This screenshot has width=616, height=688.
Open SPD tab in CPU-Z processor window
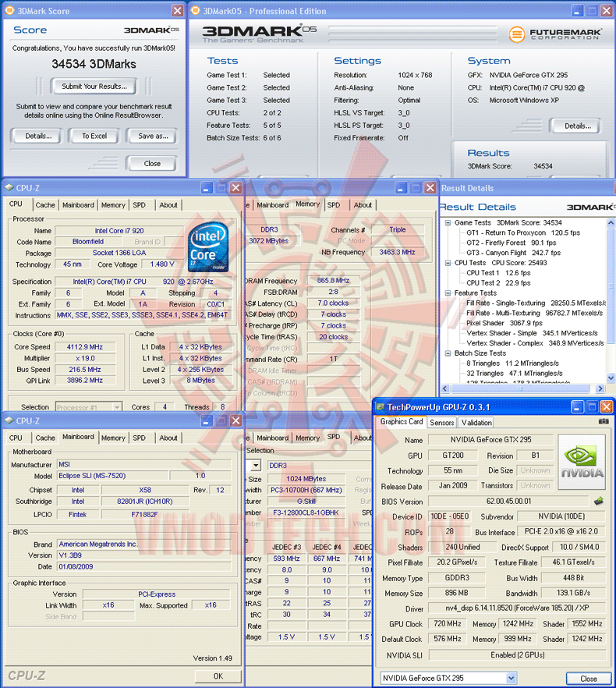tap(139, 205)
